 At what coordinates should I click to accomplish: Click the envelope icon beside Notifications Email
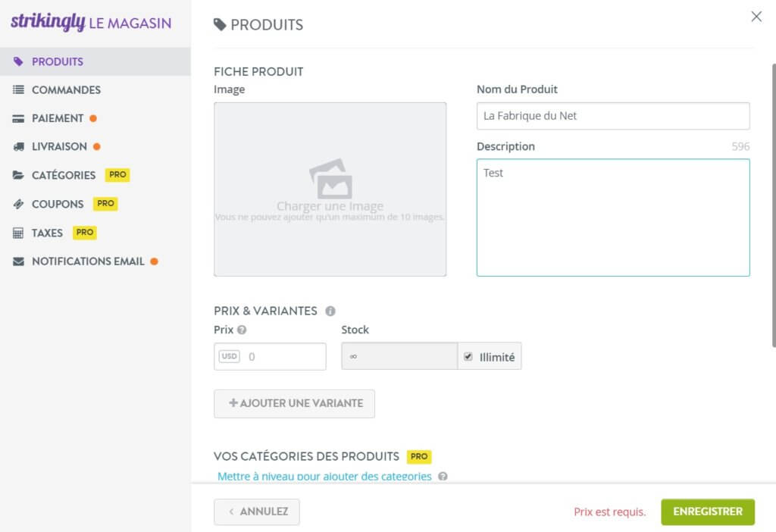pos(18,261)
